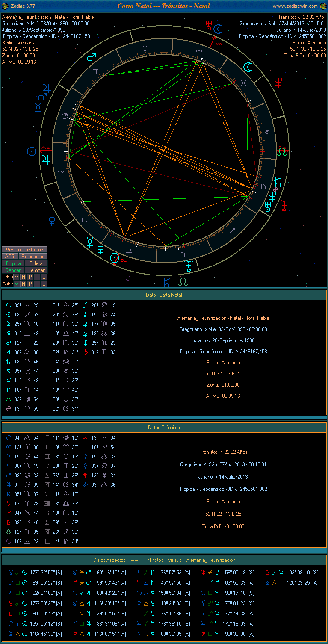Click the Aries sign on the zodiac wheel

pos(198,51)
